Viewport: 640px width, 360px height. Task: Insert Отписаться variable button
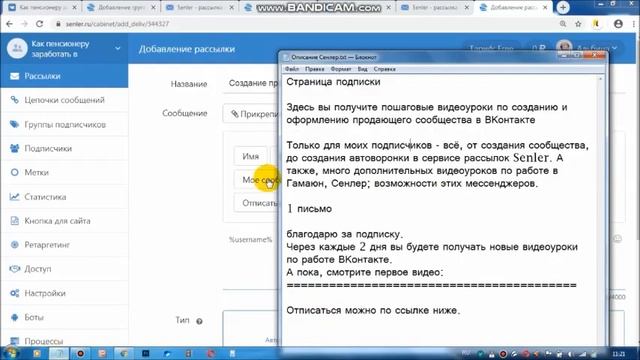click(x=257, y=203)
